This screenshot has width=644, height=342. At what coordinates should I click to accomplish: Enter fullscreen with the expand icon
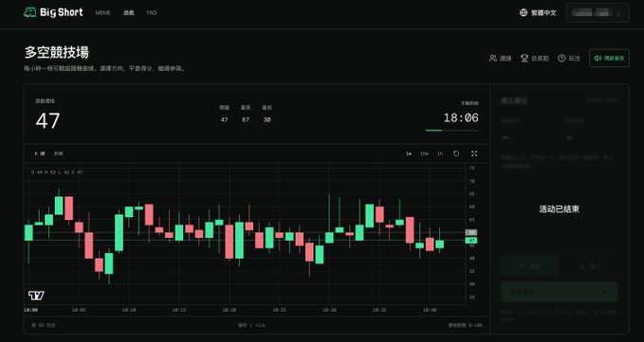coord(474,153)
